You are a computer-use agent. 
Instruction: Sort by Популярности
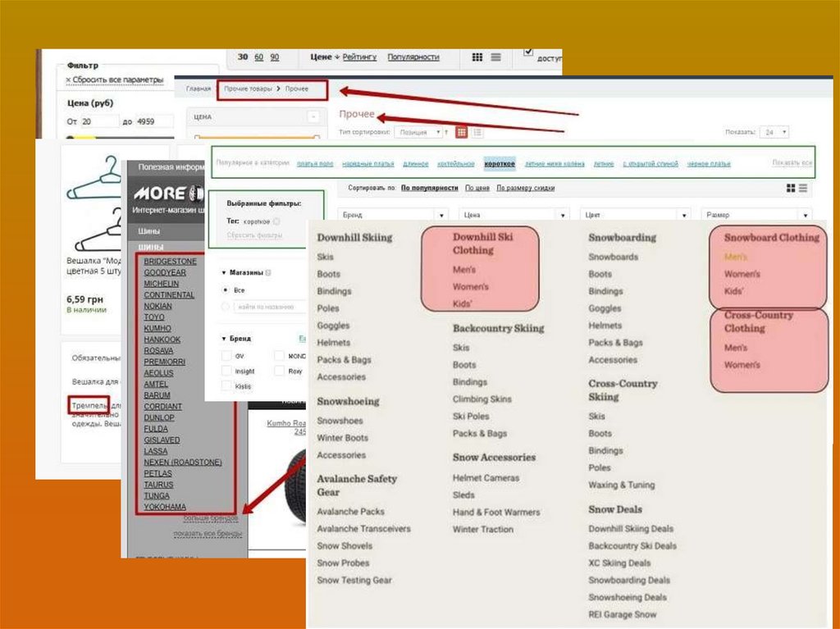pos(413,57)
